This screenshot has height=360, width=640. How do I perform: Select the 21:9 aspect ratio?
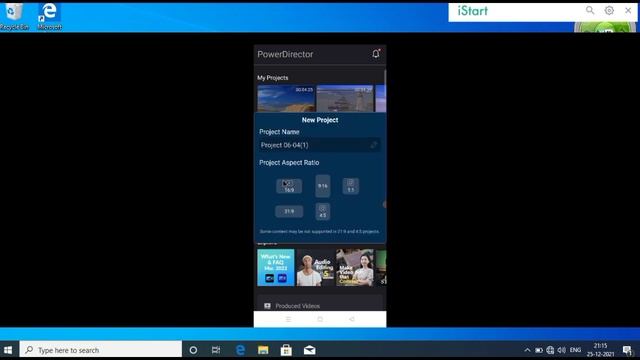(x=289, y=211)
